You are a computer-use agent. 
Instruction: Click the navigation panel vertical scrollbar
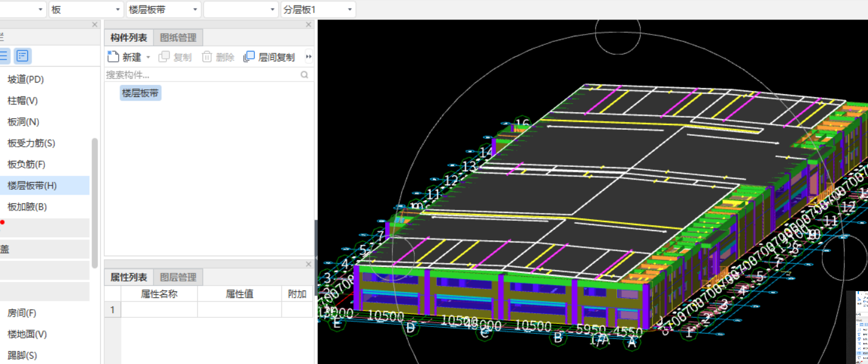pos(95,203)
